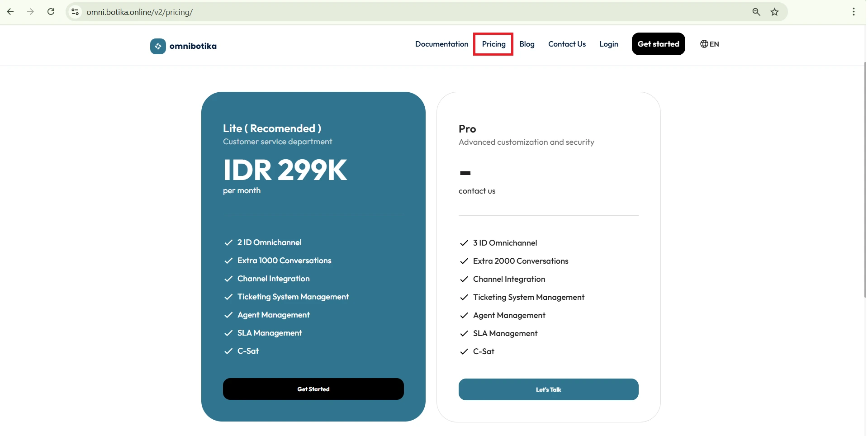Open the Documentation menu item
Image resolution: width=868 pixels, height=436 pixels.
[441, 44]
